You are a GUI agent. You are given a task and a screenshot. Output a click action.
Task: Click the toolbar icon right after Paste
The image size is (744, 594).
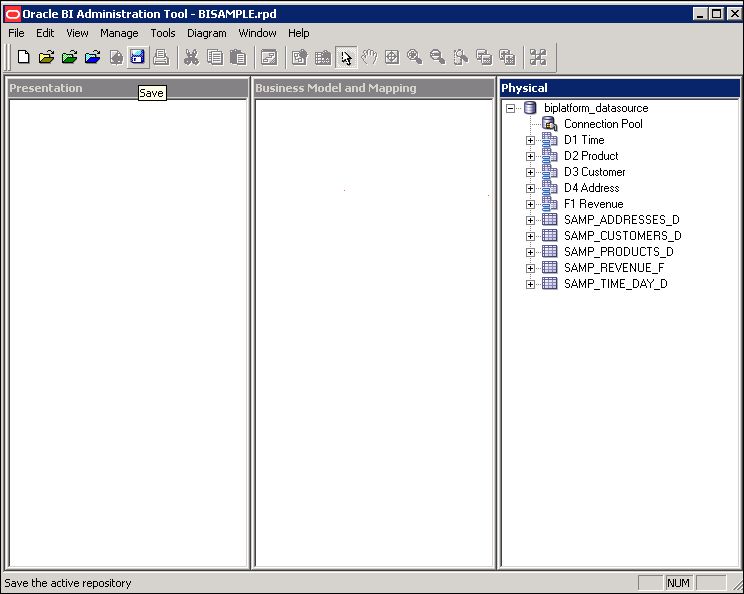pyautogui.click(x=269, y=57)
